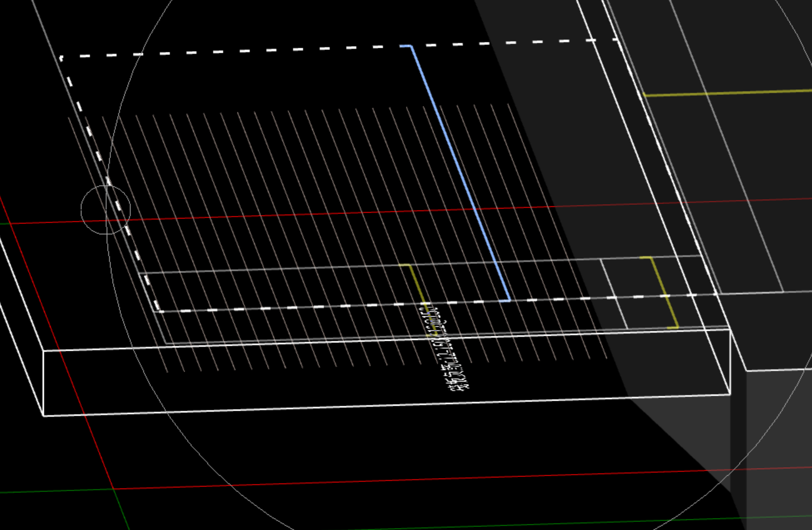Pick the yellow horizontal line in the gray area

click(x=727, y=93)
